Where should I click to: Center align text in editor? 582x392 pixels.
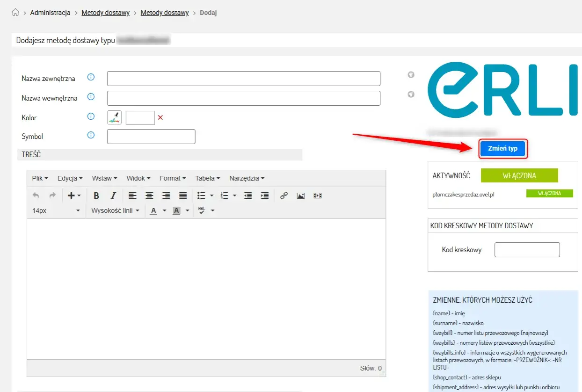click(x=149, y=196)
